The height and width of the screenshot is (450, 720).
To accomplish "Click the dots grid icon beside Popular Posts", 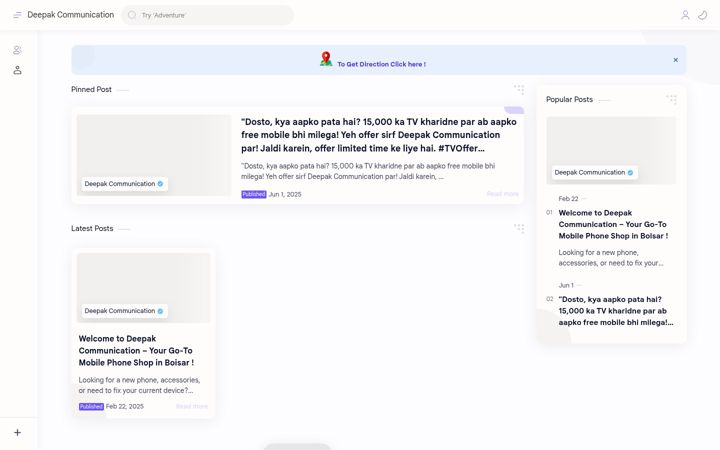I will pyautogui.click(x=672, y=99).
